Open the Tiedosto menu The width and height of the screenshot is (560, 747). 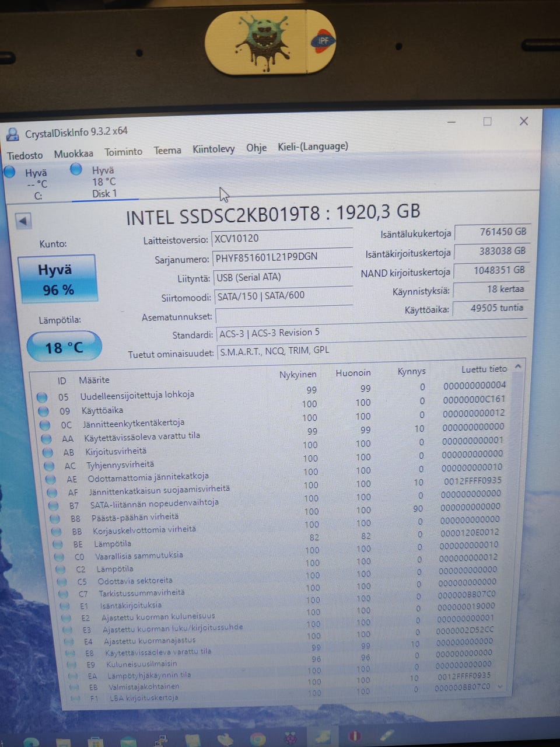point(25,155)
